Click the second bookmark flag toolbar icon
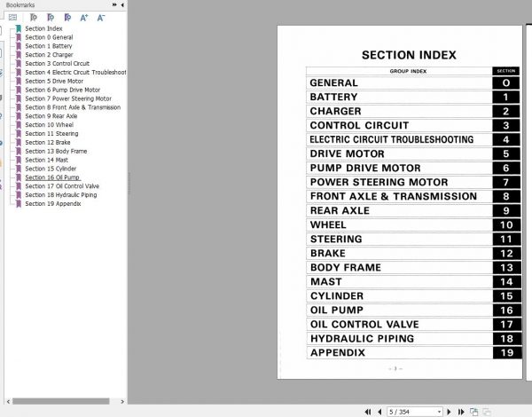532x417 pixels. click(x=51, y=18)
